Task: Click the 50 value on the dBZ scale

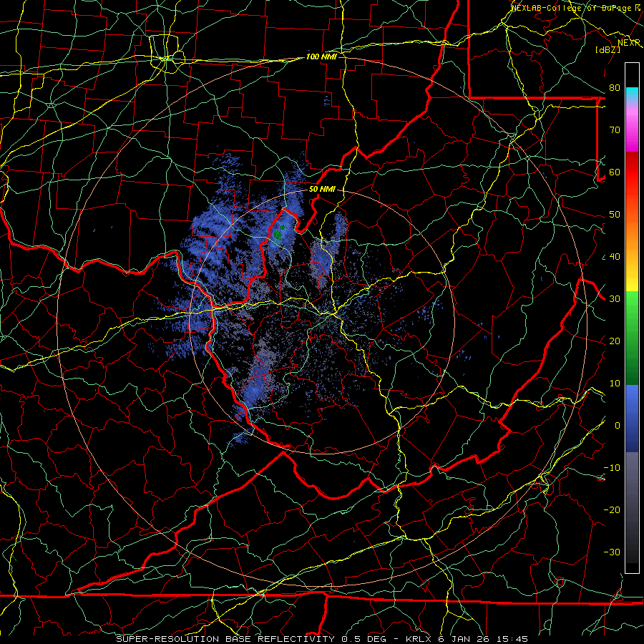Action: click(x=615, y=215)
